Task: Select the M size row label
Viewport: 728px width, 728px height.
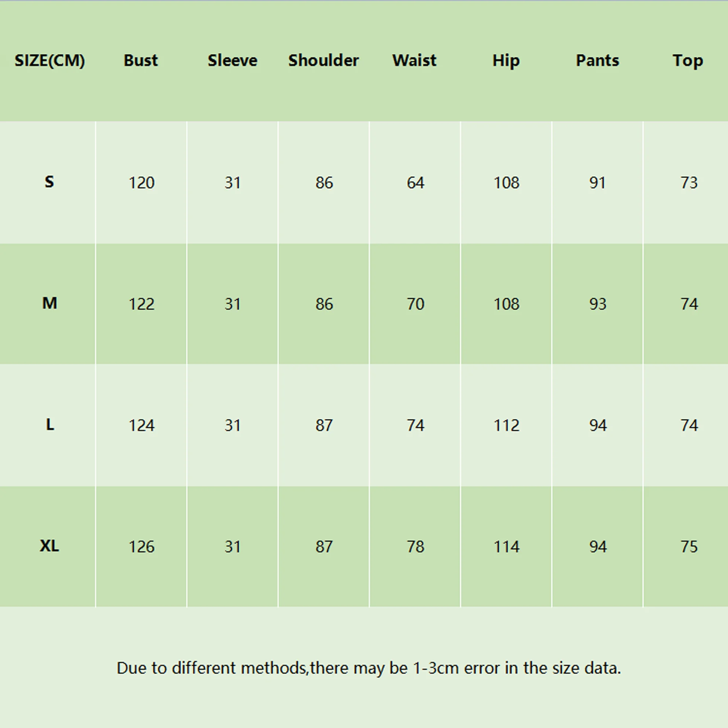Action: [50, 303]
